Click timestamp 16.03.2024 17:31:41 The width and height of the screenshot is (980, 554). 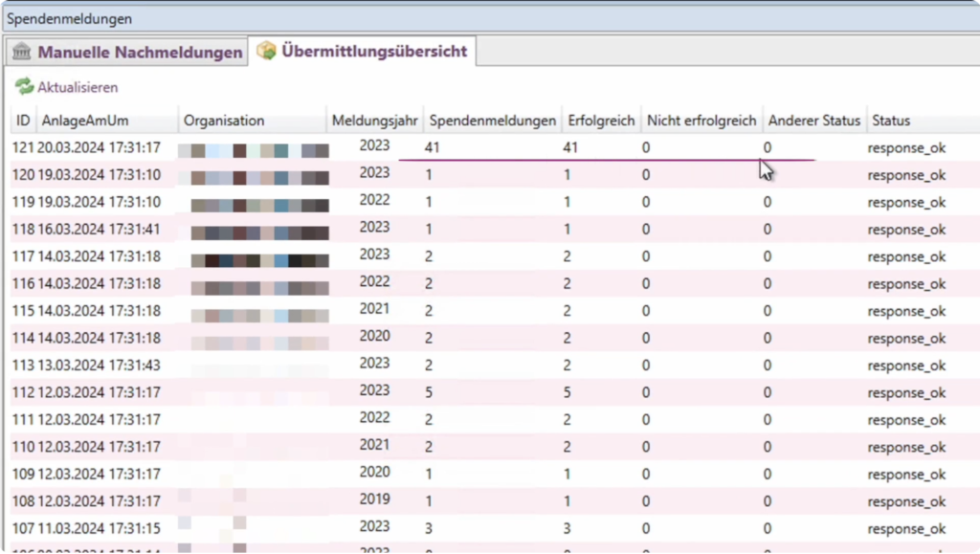tap(99, 230)
